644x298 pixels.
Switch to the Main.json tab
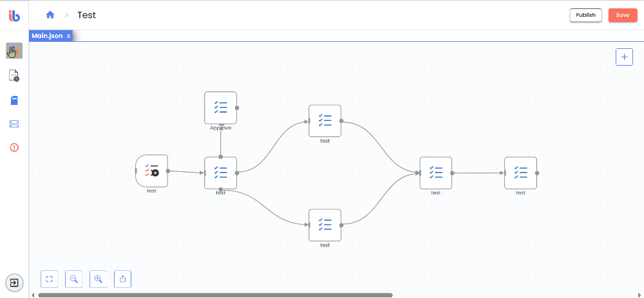(x=47, y=35)
